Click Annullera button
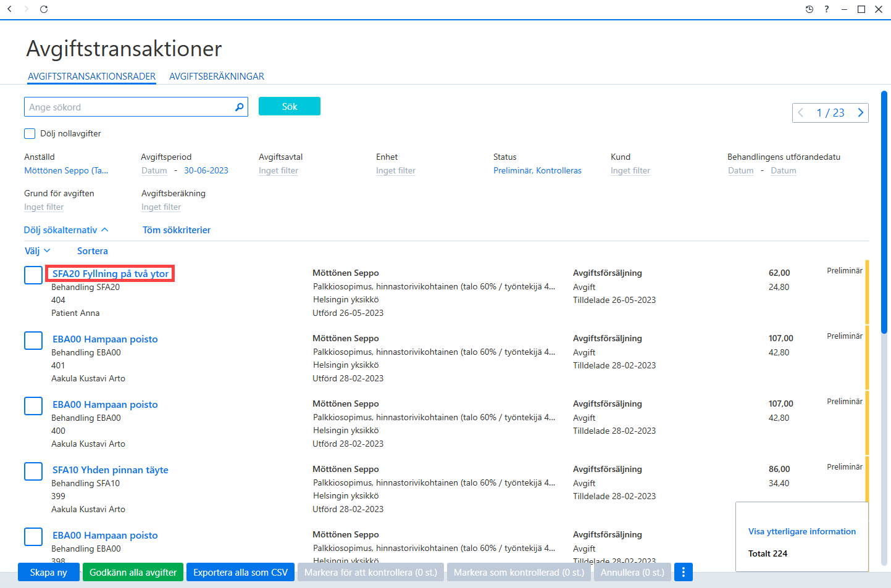Image resolution: width=891 pixels, height=588 pixels. tap(633, 572)
